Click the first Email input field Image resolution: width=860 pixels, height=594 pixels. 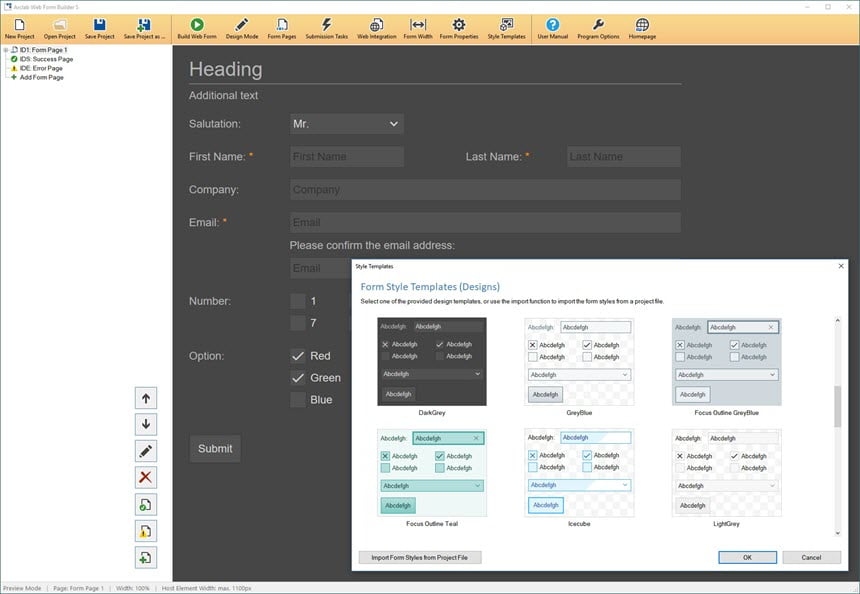point(485,223)
